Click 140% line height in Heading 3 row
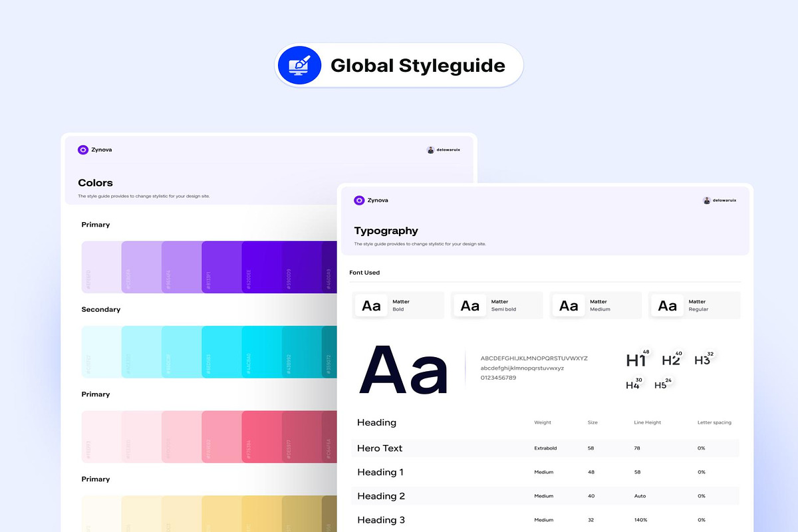 (641, 520)
